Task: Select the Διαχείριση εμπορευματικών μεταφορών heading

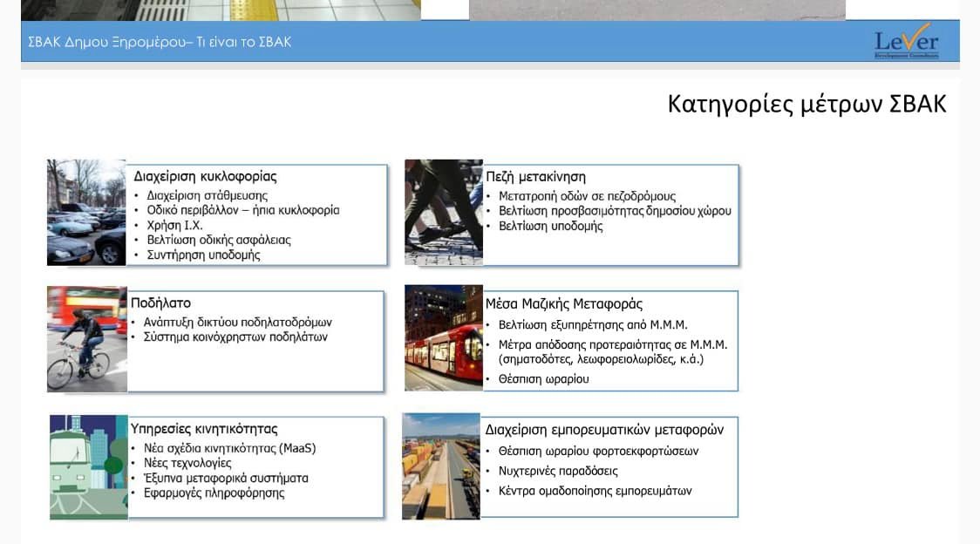Action: [x=604, y=430]
